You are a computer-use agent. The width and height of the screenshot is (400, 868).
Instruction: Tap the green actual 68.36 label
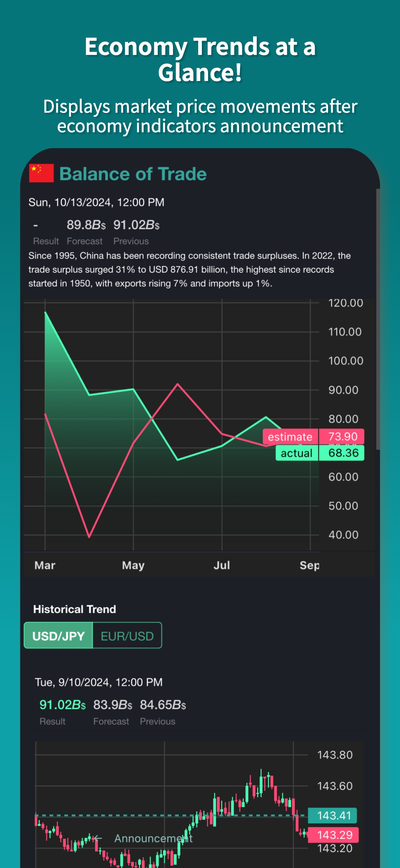320,453
